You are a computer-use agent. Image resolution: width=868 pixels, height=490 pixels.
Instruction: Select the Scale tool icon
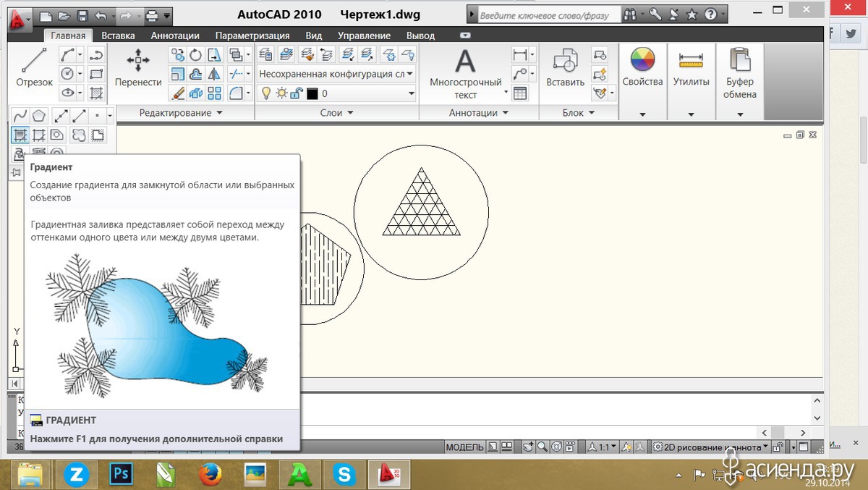(177, 74)
